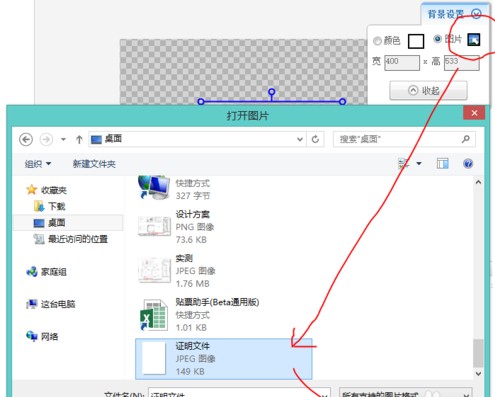
Task: Toggle the preview pane icon
Action: 443,164
